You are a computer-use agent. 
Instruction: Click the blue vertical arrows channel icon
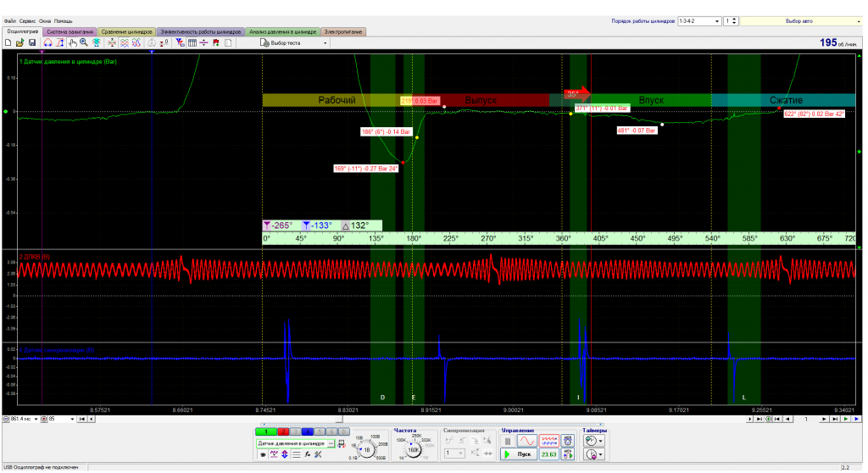coord(285,454)
